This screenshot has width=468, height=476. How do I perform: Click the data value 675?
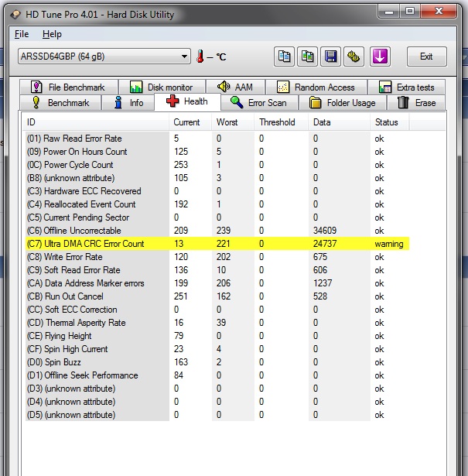(x=320, y=257)
